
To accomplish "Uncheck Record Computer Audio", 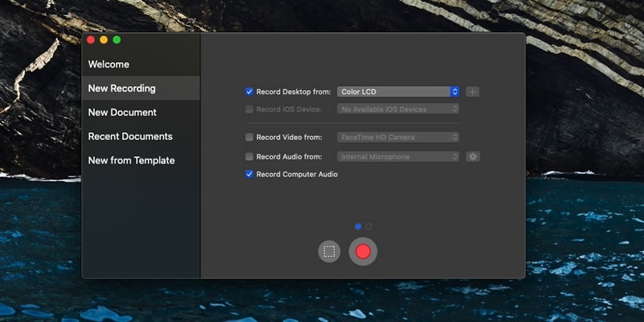I will point(250,174).
